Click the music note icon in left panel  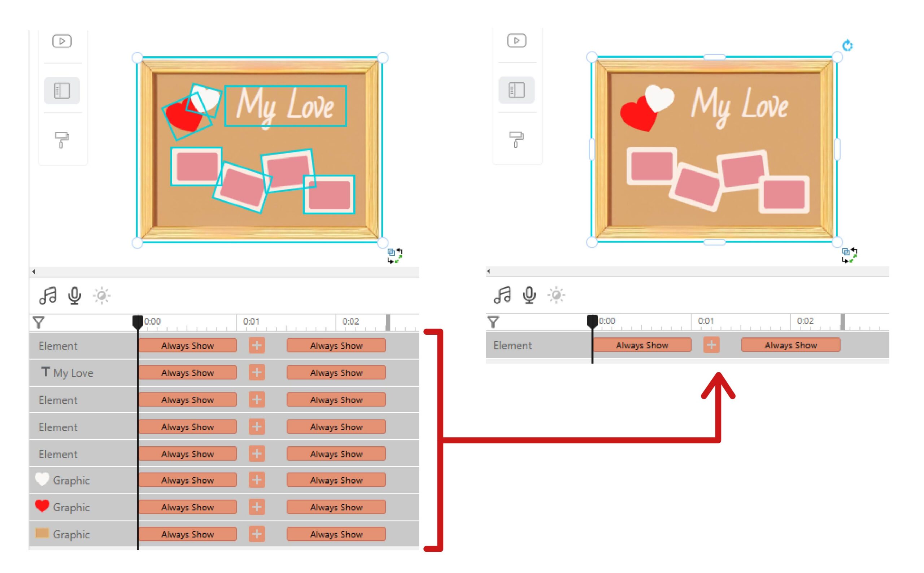click(48, 295)
